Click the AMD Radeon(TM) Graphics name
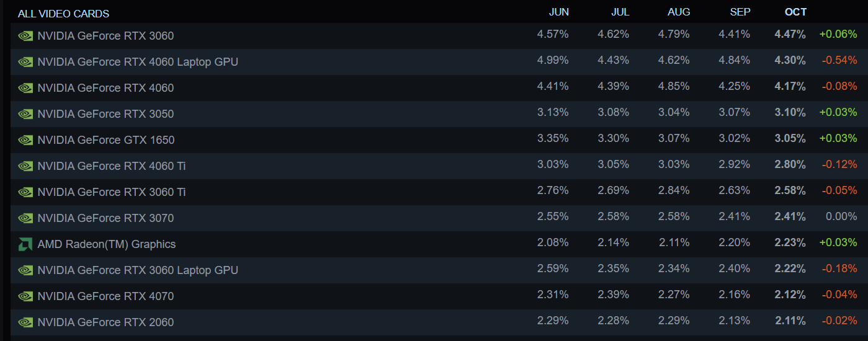Viewport: 868px width, 341px height. (107, 244)
